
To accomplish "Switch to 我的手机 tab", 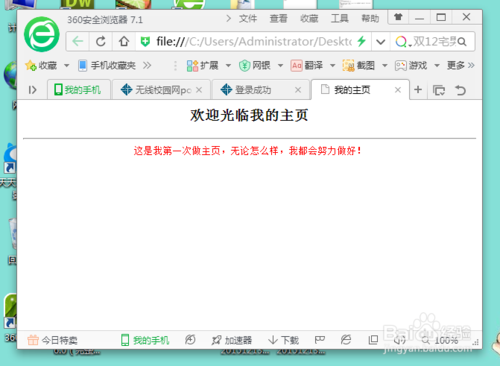I will pos(79,90).
